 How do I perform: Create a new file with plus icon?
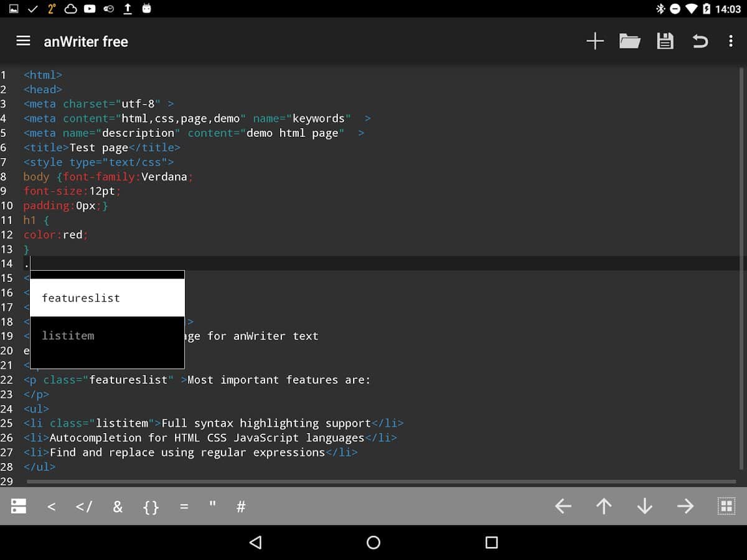(594, 42)
